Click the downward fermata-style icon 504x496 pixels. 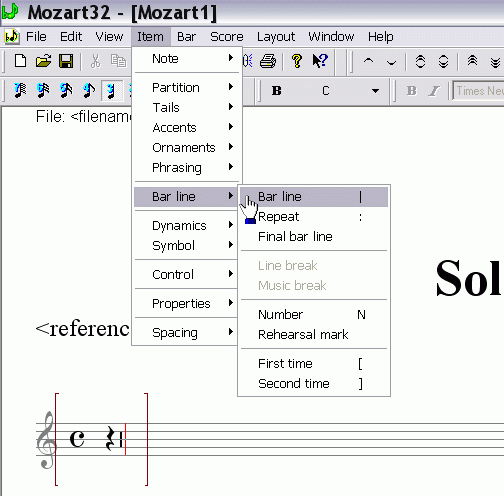point(443,62)
